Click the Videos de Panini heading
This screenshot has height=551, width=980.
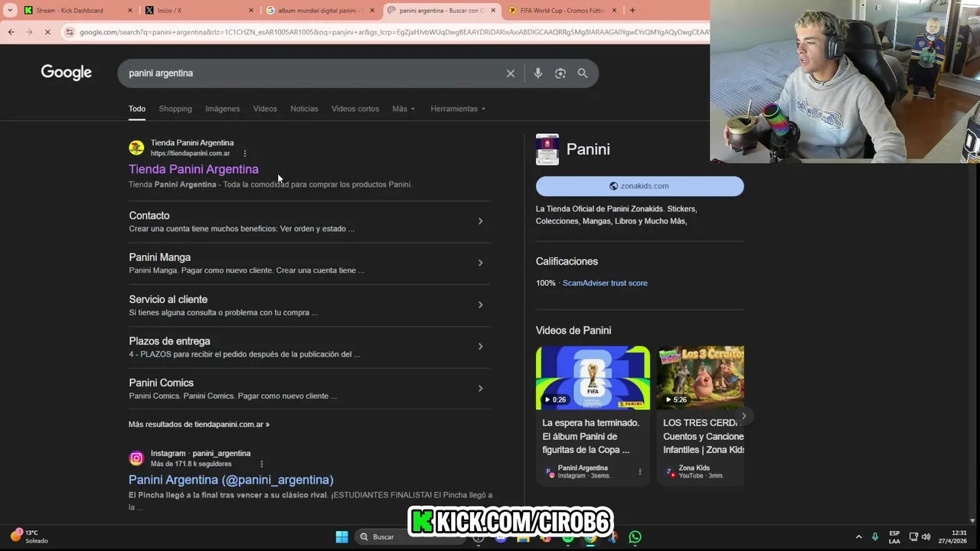pos(573,331)
